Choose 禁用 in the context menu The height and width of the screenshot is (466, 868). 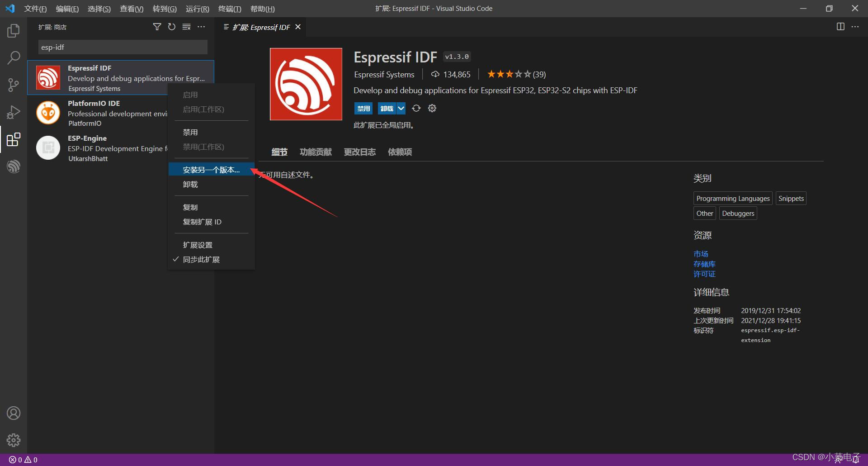211,132
